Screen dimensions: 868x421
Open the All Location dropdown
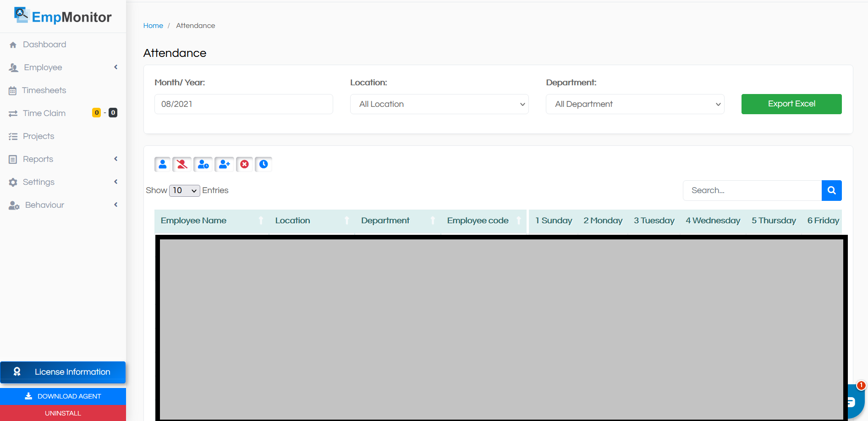click(439, 104)
